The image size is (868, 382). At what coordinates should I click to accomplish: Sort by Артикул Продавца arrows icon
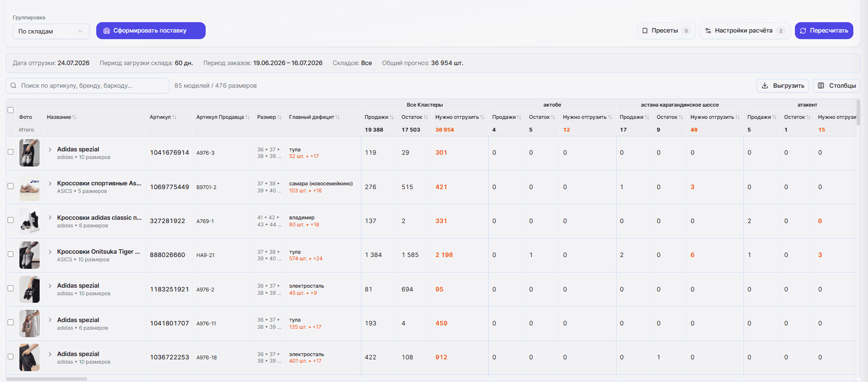click(x=247, y=117)
